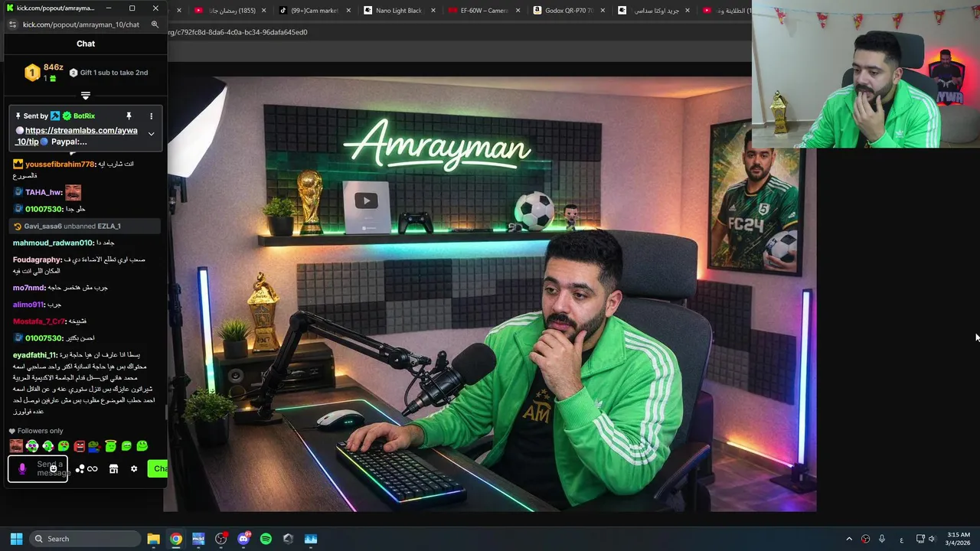The image size is (980, 551).
Task: Close the Nano Light Black tab
Action: click(432, 11)
